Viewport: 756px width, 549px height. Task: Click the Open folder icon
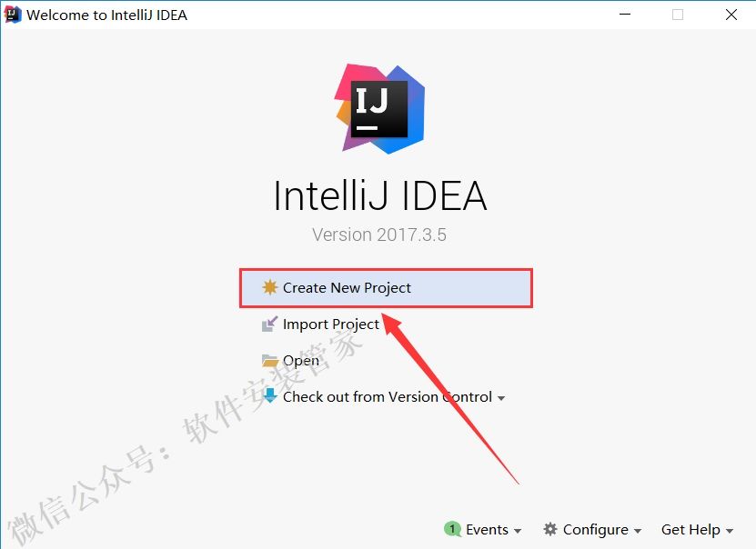point(270,360)
